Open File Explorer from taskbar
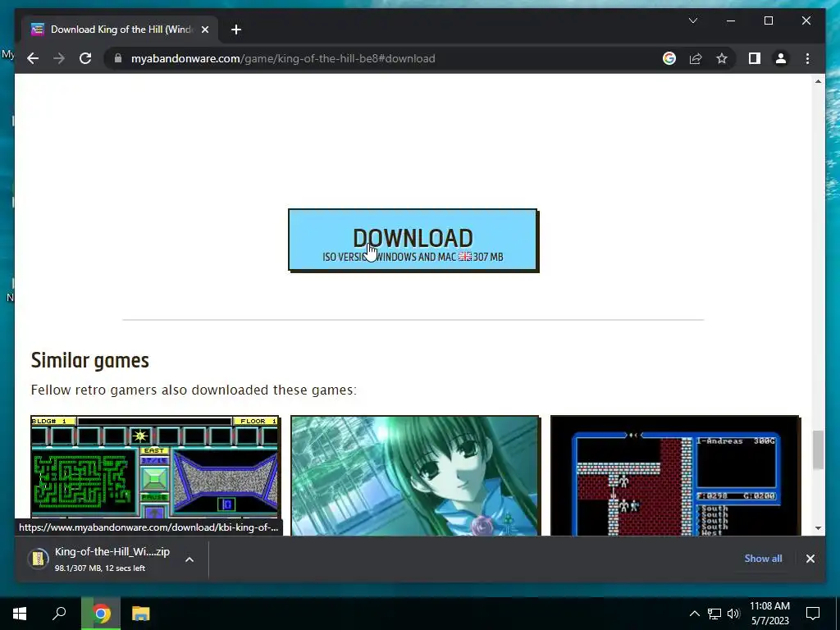 point(140,614)
